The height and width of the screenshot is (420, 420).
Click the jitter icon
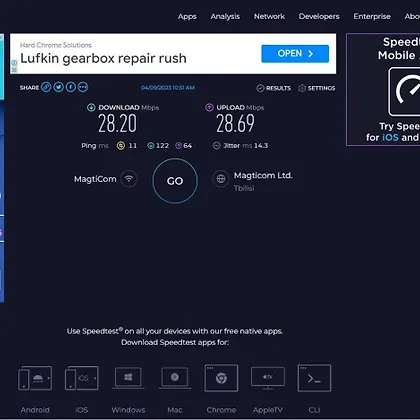tap(216, 146)
